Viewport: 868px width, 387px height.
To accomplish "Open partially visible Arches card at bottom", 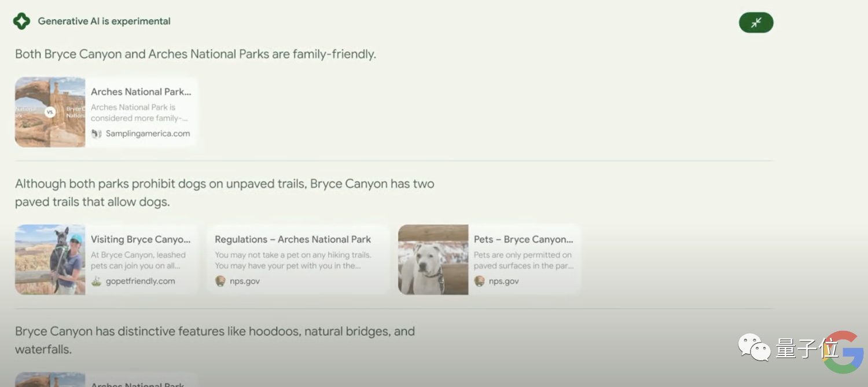I will (106, 380).
